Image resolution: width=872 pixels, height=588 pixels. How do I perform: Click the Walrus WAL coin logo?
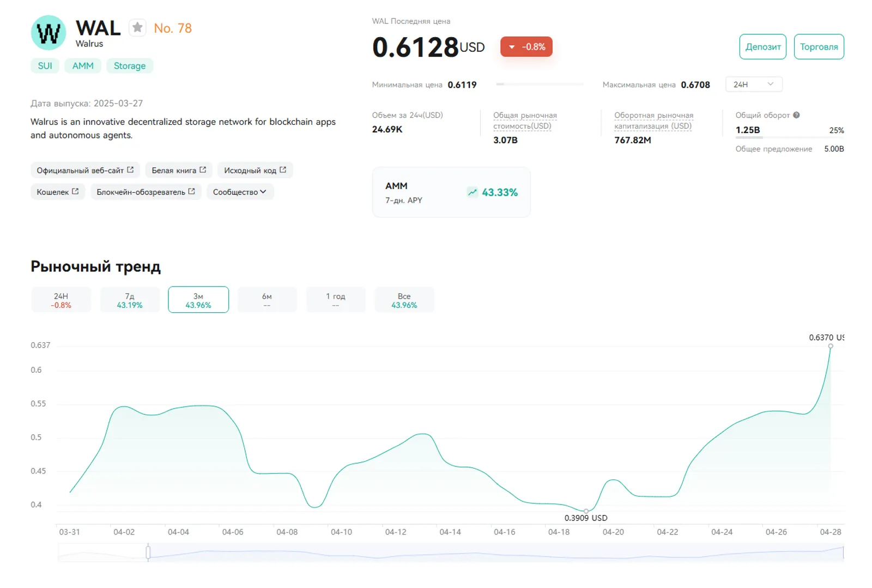[49, 33]
